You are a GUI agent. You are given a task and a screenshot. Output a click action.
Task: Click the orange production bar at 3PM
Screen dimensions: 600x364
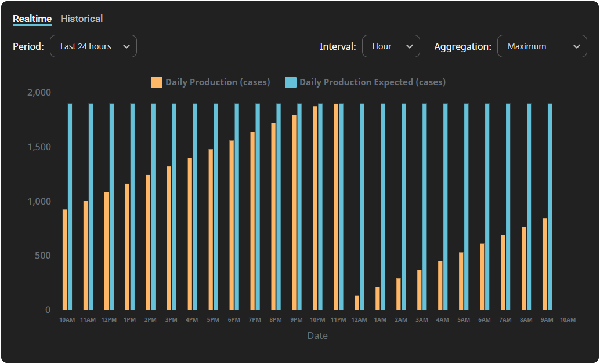(169, 238)
